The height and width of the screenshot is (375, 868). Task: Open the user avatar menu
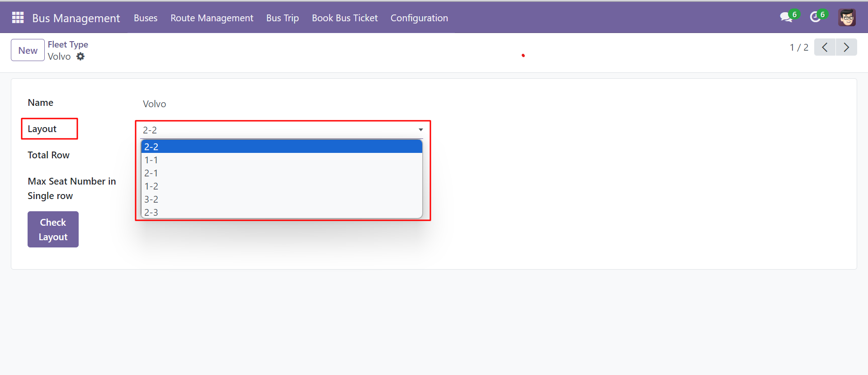tap(847, 18)
